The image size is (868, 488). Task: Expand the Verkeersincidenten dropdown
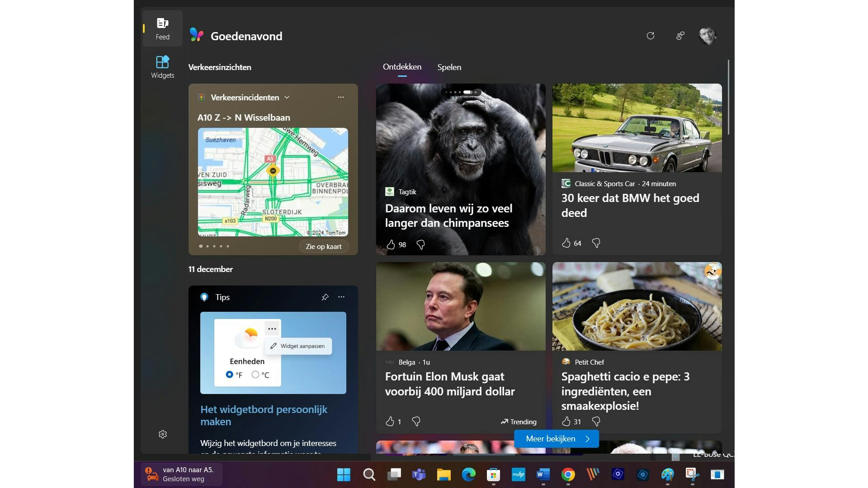pyautogui.click(x=287, y=97)
